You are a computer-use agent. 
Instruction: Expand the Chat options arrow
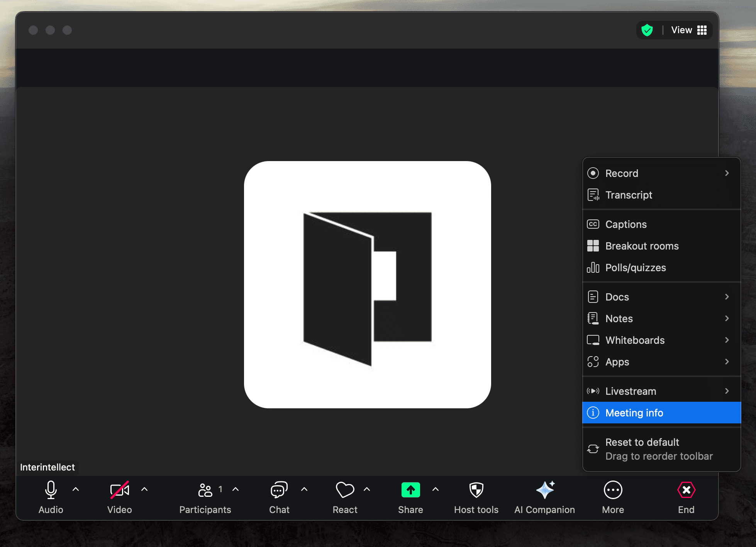(304, 489)
